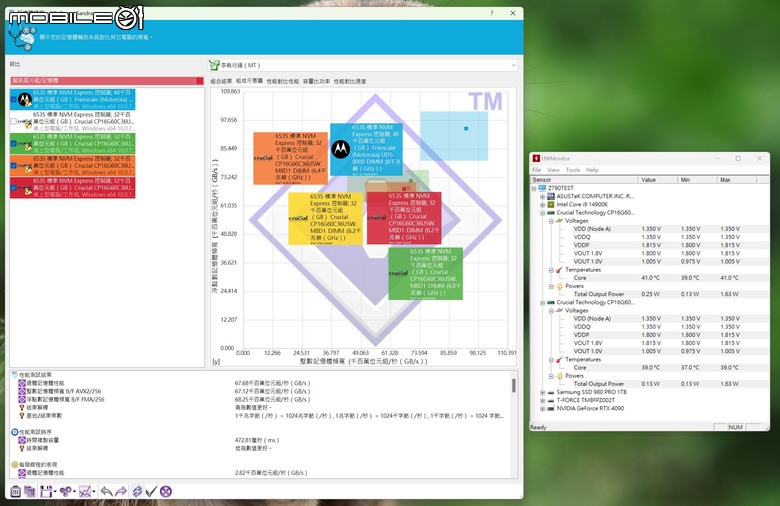Click the red color swatch on the current chipset bar
Screen dimensions: 780x506
tap(200, 81)
